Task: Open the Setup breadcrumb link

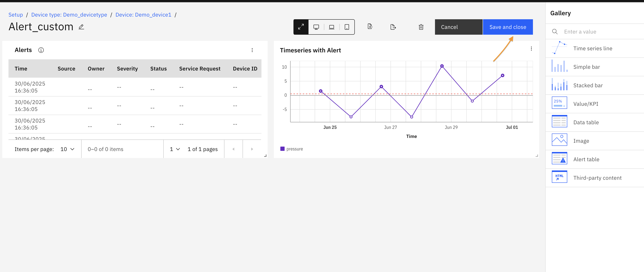Action: 15,15
